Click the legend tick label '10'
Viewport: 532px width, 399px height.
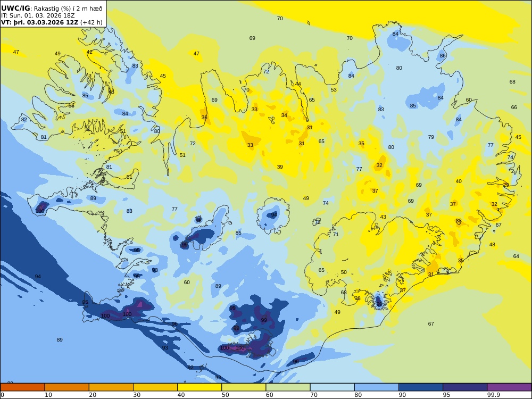click(48, 395)
